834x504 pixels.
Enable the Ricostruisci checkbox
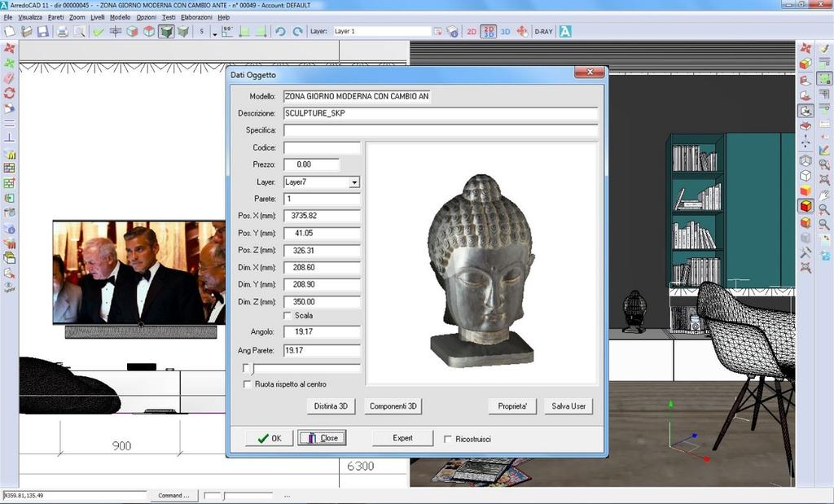click(448, 439)
